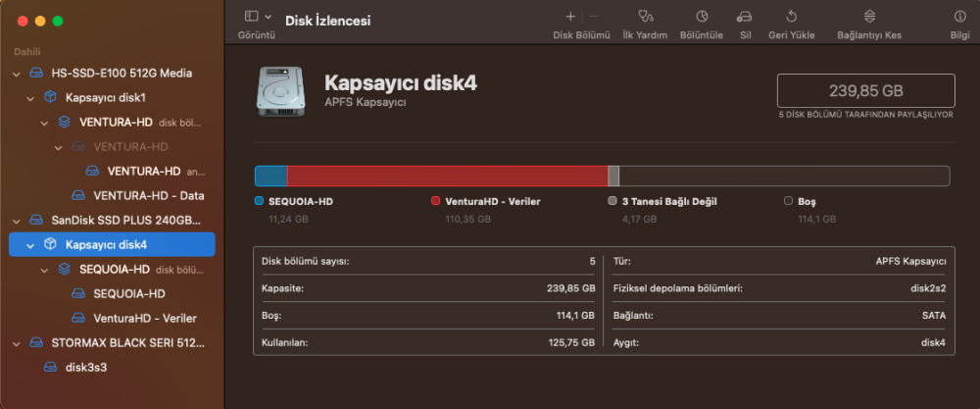Select HS-SSD-E100 512G Media drive icon
This screenshot has height=409, width=980.
(36, 74)
